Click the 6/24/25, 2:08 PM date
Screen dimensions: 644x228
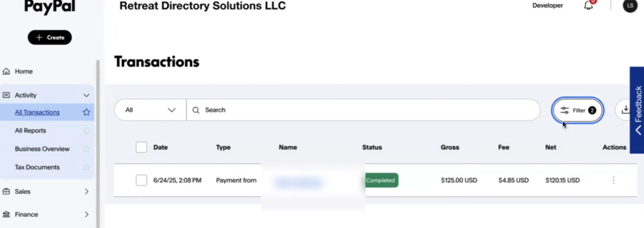click(177, 180)
